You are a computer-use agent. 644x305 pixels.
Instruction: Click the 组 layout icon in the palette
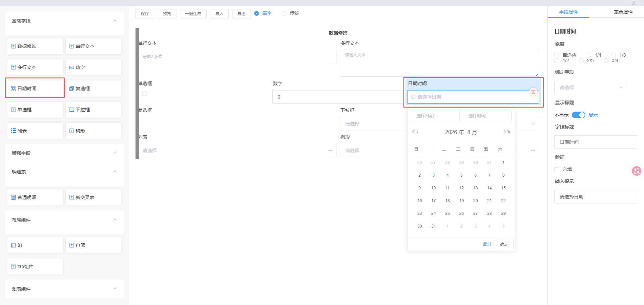[13, 245]
